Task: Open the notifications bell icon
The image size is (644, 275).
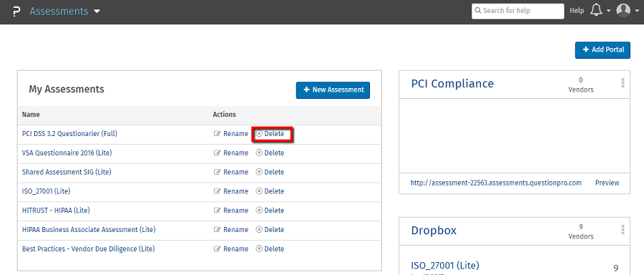Action: pos(596,11)
